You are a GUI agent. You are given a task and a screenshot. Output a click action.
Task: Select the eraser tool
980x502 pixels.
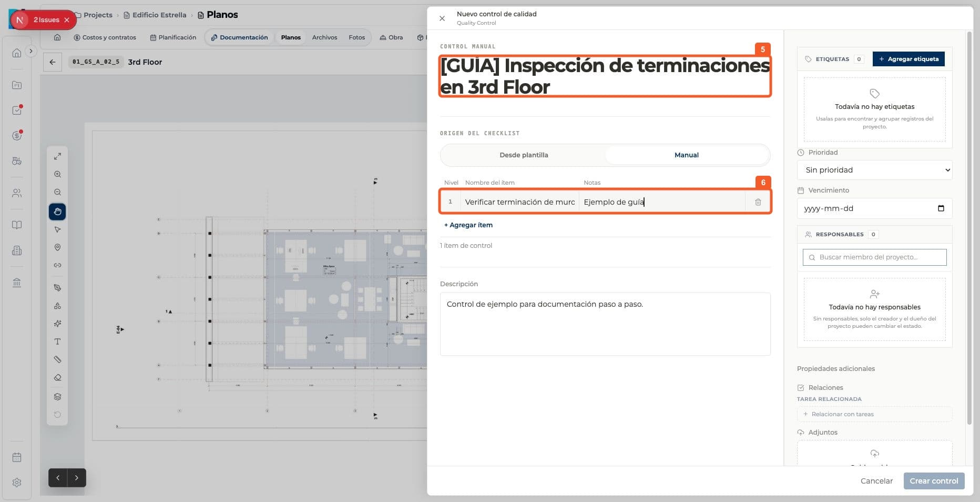pyautogui.click(x=57, y=377)
